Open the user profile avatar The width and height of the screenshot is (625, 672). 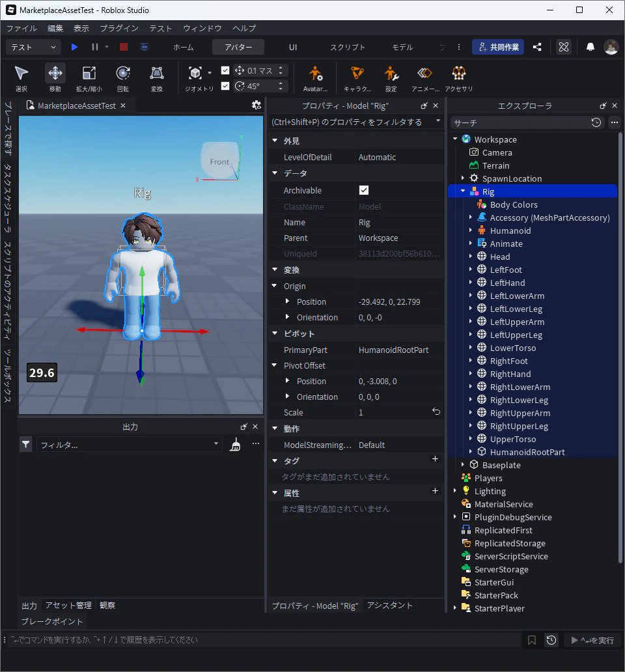click(611, 47)
